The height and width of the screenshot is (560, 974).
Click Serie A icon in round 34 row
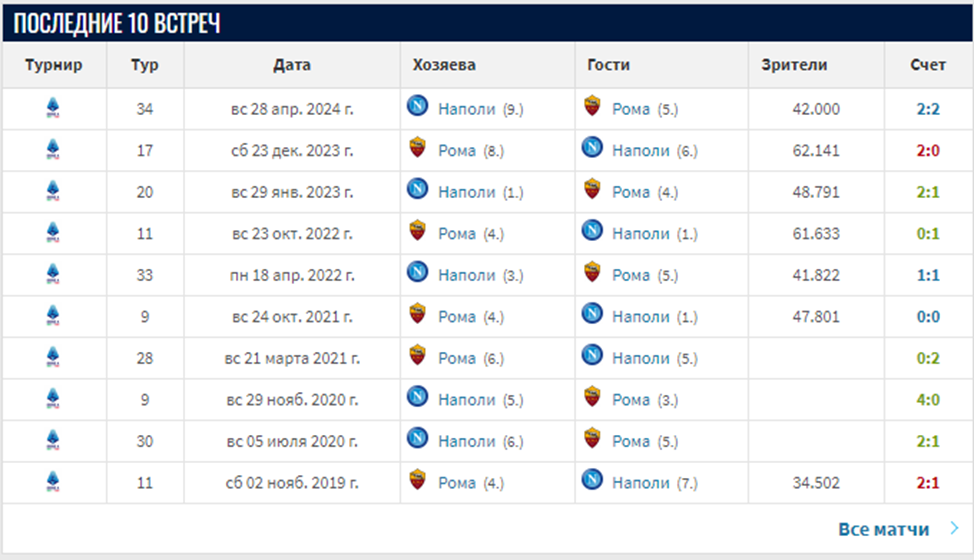[53, 109]
